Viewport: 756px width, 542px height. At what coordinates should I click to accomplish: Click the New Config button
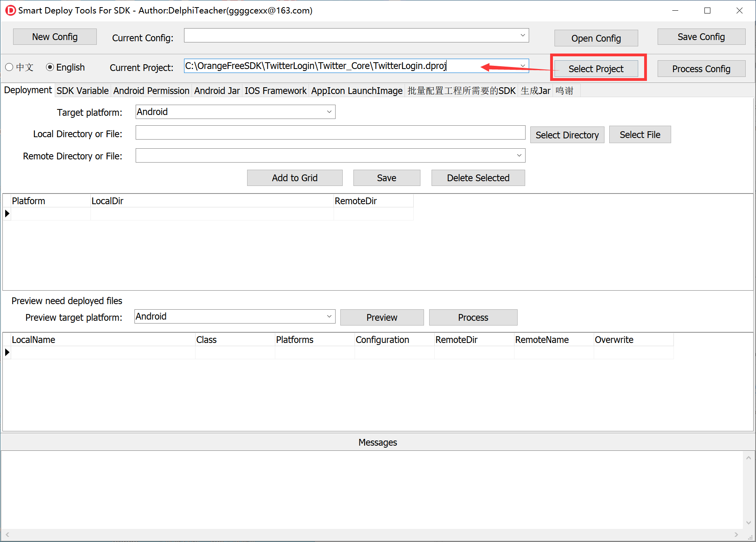click(55, 37)
